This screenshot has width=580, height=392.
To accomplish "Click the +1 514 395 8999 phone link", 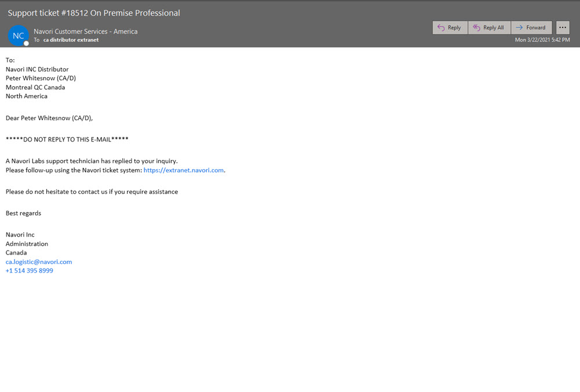I will (30, 271).
